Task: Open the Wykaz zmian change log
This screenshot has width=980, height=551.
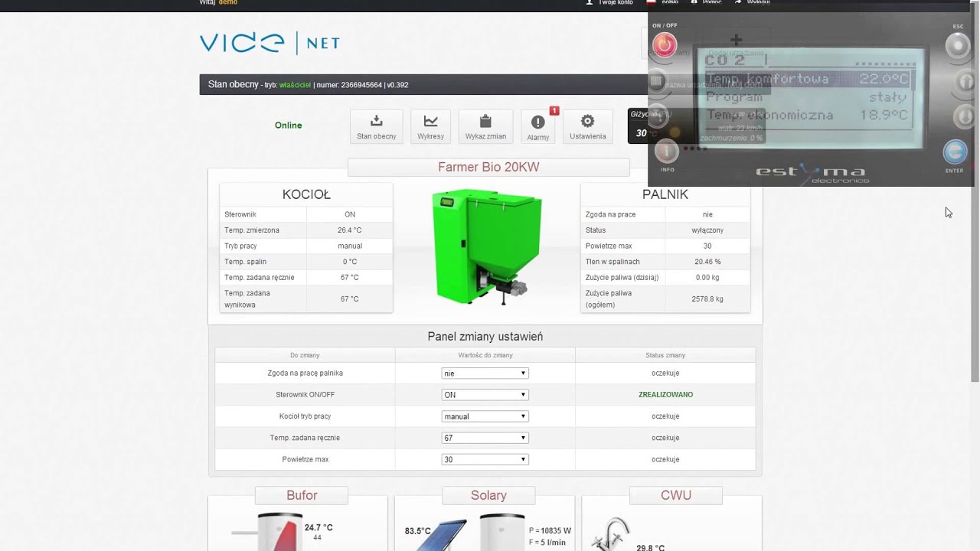Action: (x=485, y=126)
